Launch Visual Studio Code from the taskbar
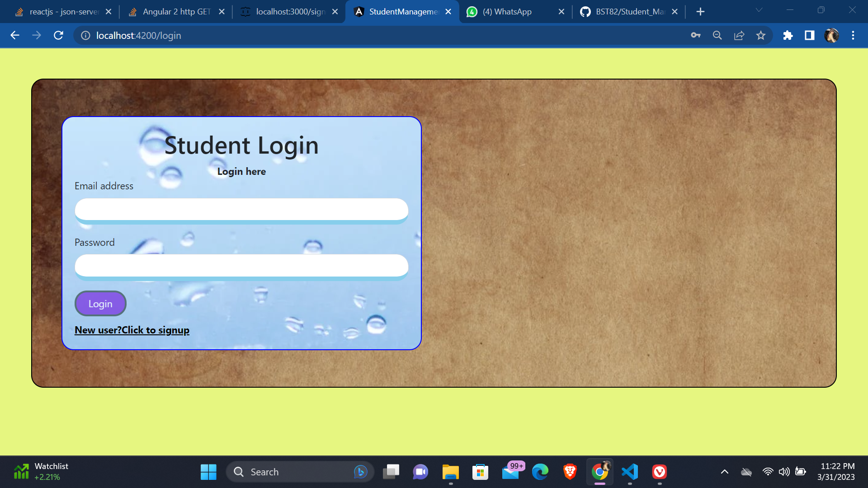Image resolution: width=868 pixels, height=488 pixels. coord(630,472)
